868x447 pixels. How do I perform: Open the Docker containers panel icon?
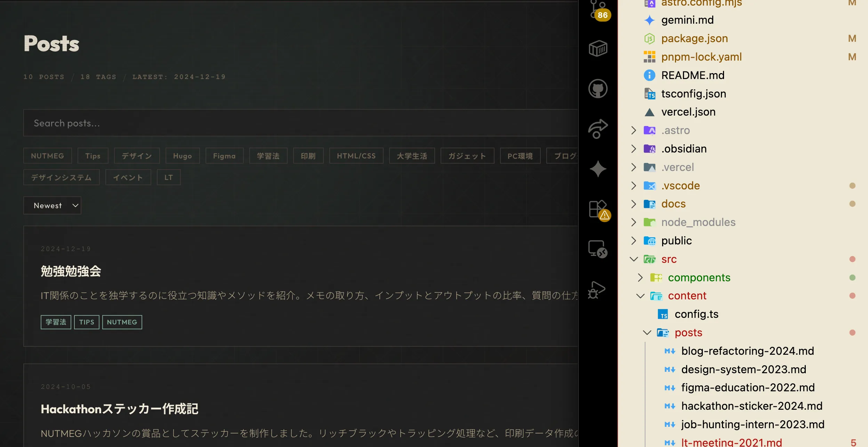point(598,48)
